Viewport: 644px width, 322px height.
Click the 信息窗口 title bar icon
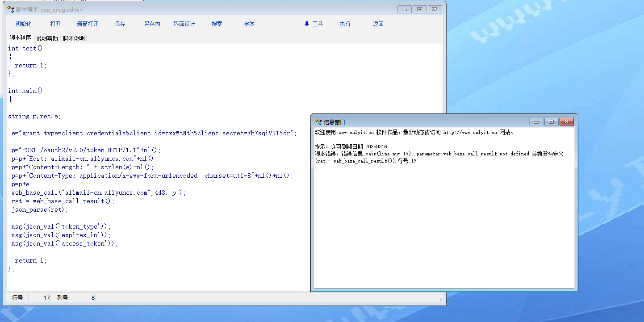coord(318,122)
